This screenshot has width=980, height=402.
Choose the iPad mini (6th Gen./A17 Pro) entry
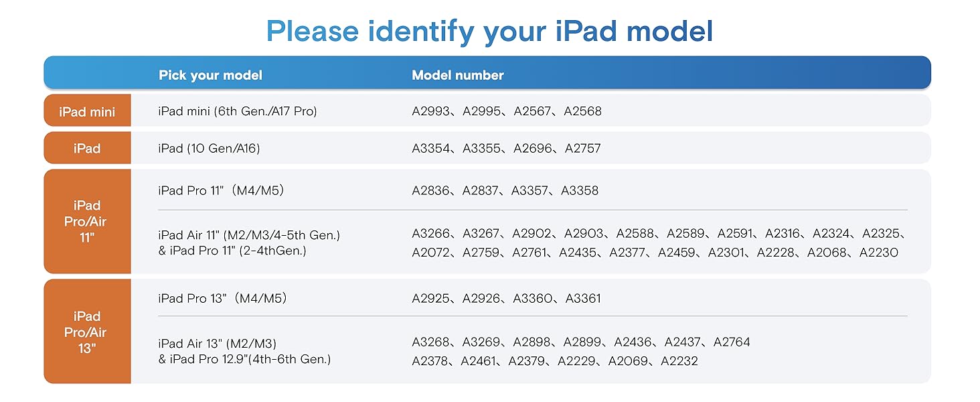(x=238, y=111)
